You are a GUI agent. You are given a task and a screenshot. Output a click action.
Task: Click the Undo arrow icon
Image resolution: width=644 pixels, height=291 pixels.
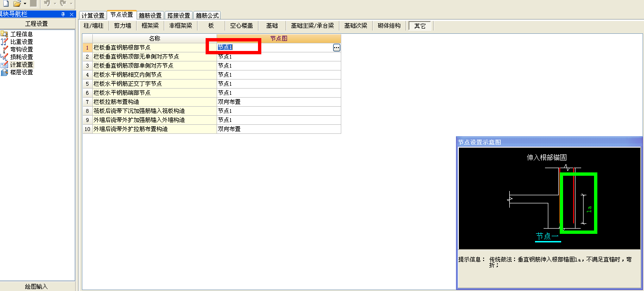(47, 3)
